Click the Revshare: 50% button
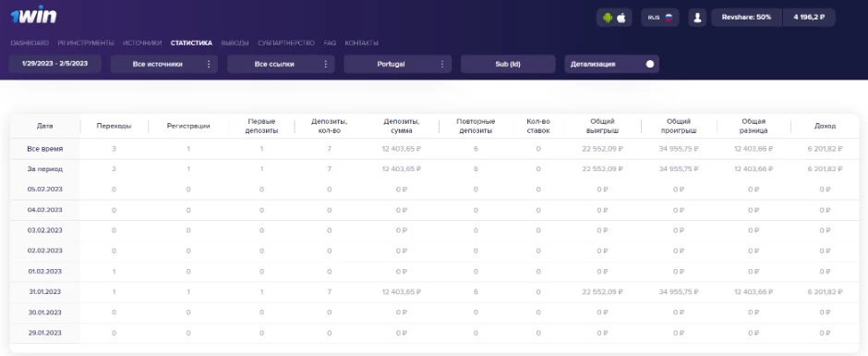Image resolution: width=868 pixels, height=356 pixels. (746, 18)
